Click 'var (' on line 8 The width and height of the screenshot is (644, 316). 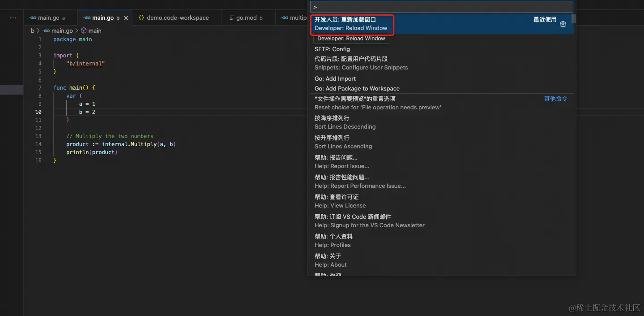(74, 96)
